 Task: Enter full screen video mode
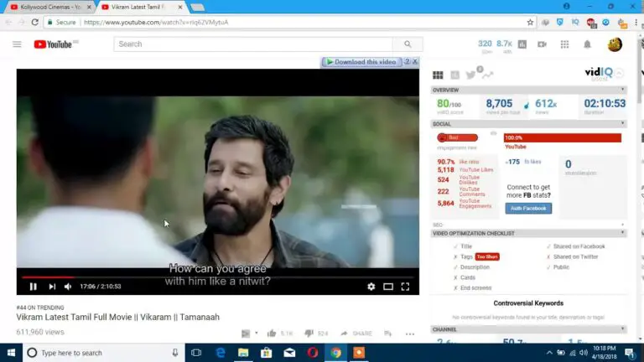click(405, 287)
